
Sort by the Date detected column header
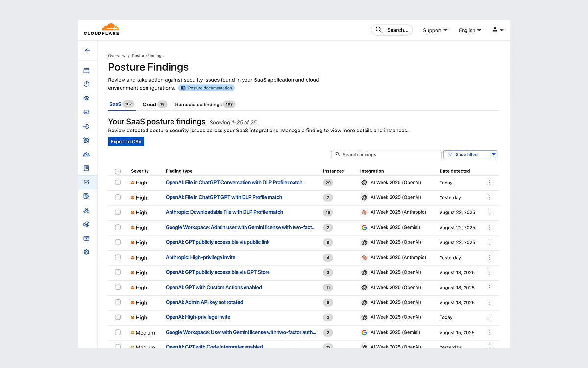[x=455, y=171]
